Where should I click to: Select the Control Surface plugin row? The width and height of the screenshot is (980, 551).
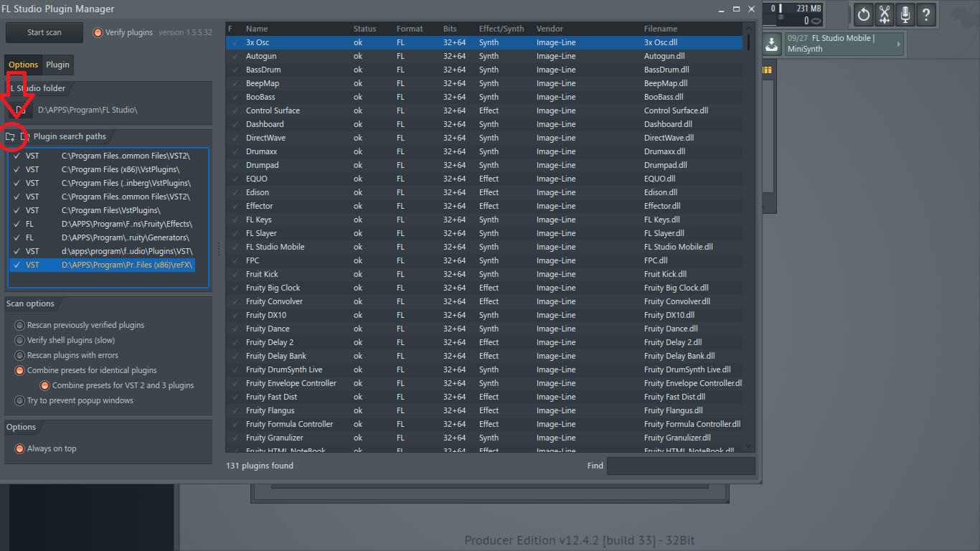(484, 110)
